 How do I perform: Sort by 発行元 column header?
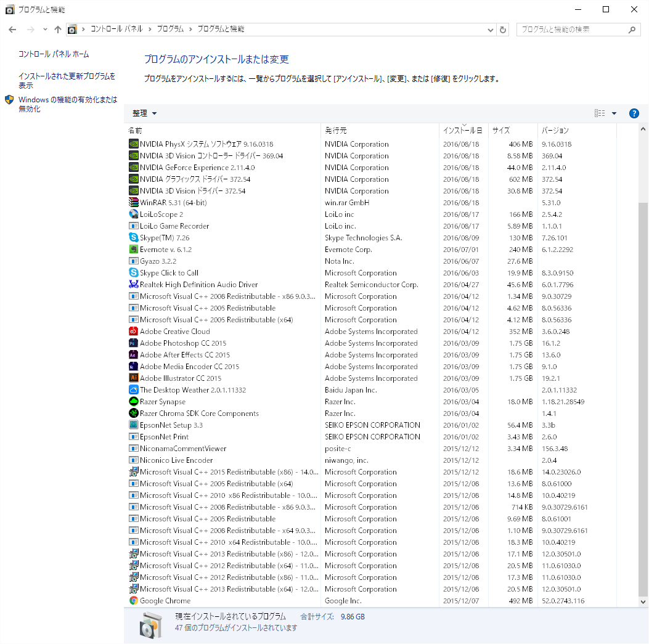380,131
